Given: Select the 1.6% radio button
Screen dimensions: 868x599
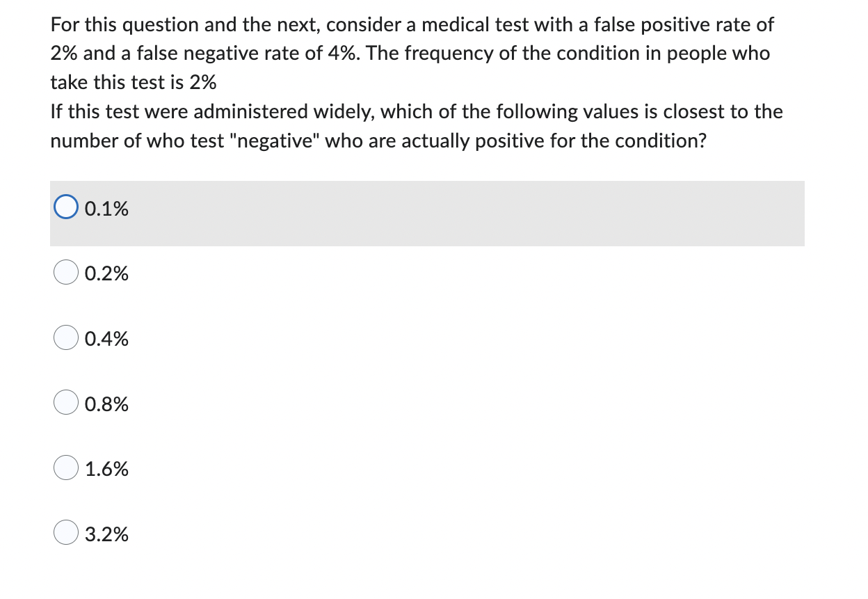Looking at the screenshot, I should [65, 468].
